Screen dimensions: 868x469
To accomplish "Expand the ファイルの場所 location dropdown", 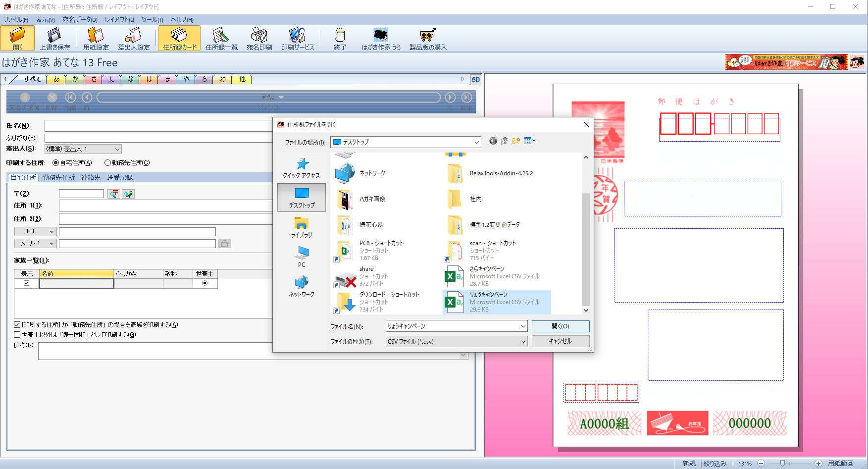I will (x=476, y=142).
